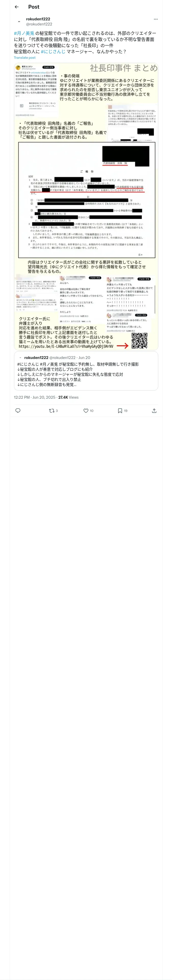Open the three-dot more options menu

pyautogui.click(x=155, y=19)
